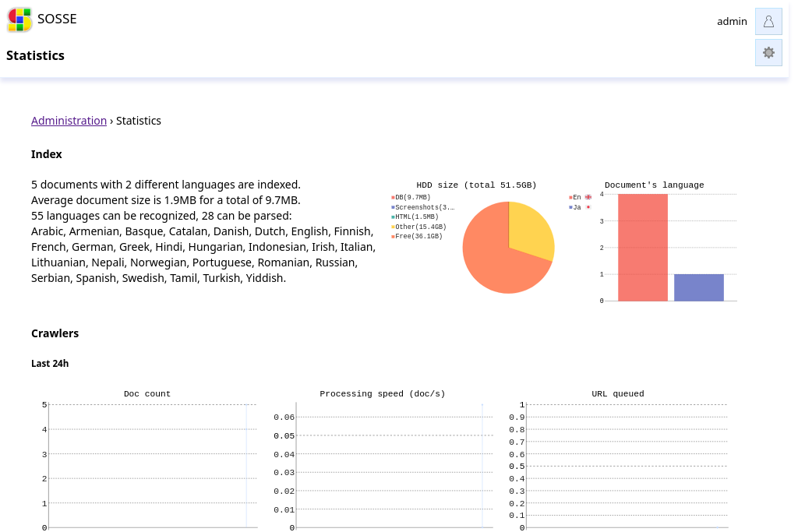Click the HDD size chart title
The height and width of the screenshot is (532, 798).
click(x=476, y=185)
